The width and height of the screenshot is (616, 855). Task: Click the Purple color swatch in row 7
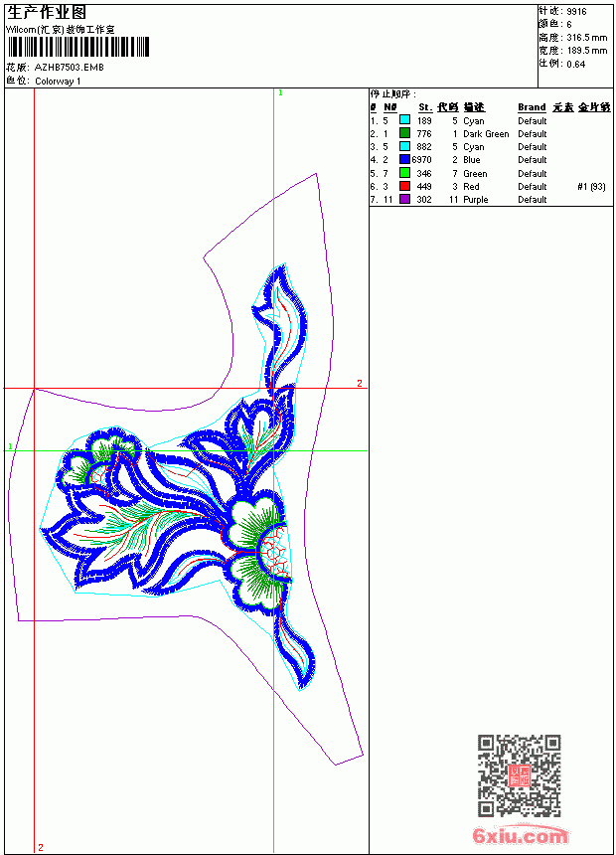[404, 199]
